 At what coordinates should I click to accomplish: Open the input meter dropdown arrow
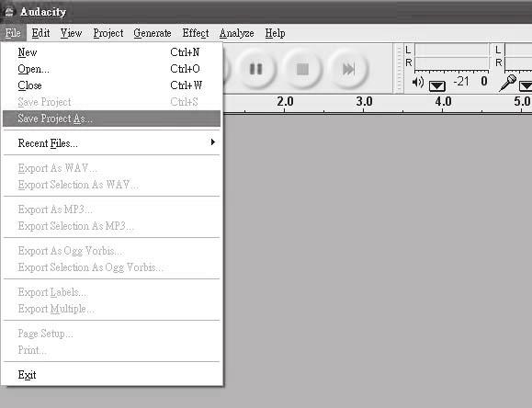(526, 85)
